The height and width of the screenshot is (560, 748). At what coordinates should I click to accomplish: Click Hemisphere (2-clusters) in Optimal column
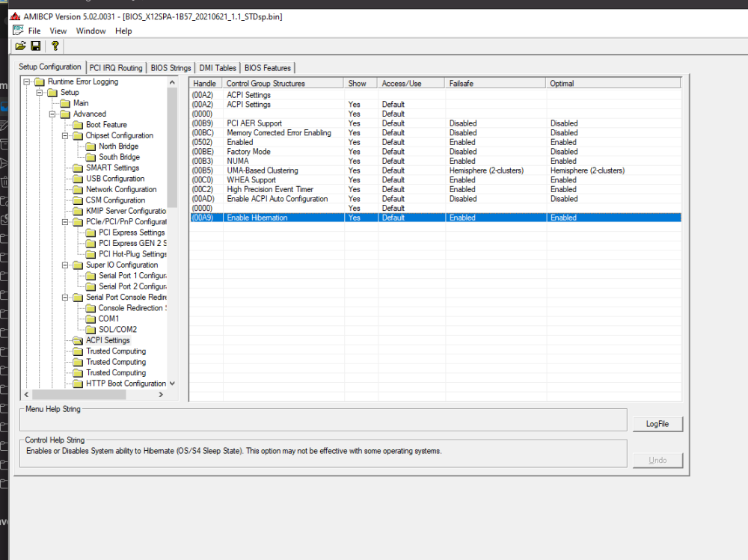587,170
